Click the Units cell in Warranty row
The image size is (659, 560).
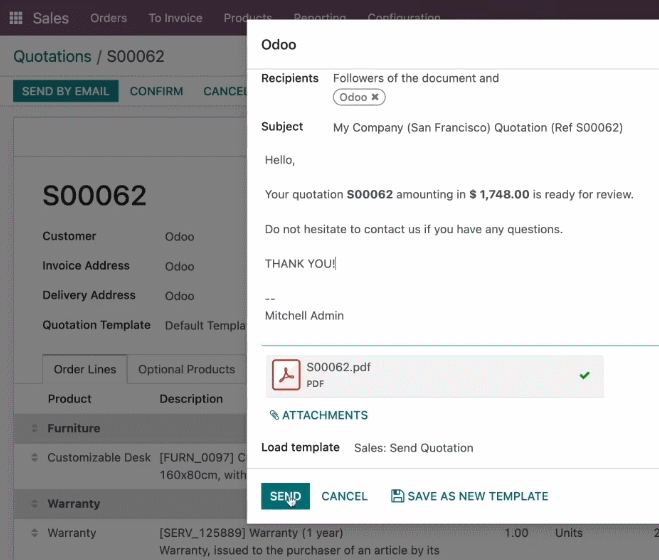[x=569, y=533]
